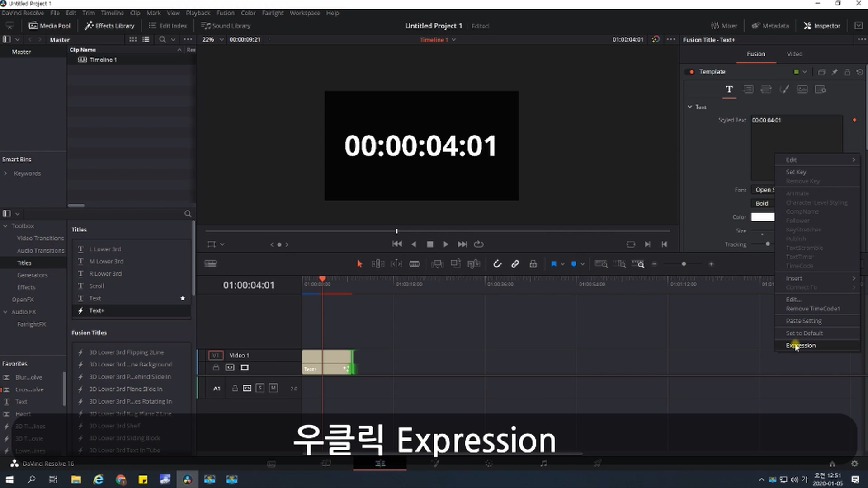Open the Layout tab icon in inspector
The width and height of the screenshot is (868, 488).
[748, 89]
